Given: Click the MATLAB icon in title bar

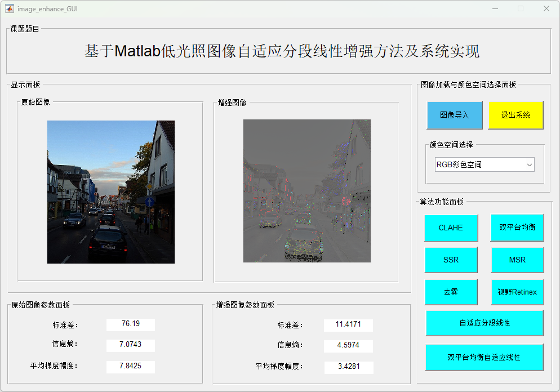Looking at the screenshot, I should pos(10,8).
